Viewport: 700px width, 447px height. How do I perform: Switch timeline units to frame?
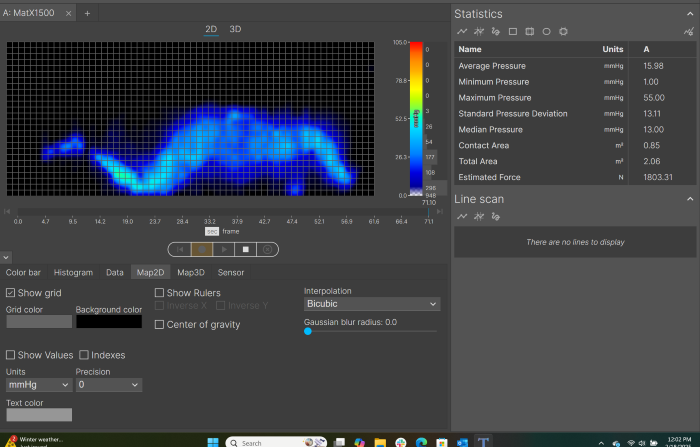click(231, 231)
